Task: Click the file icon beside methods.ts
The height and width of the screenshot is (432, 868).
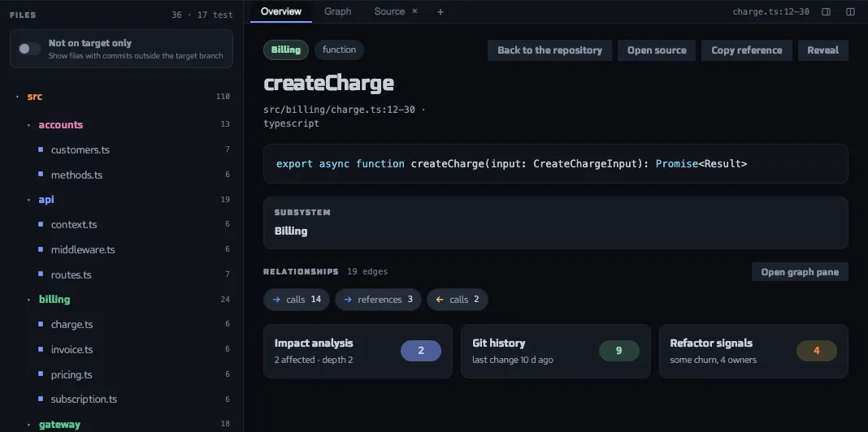Action: (x=41, y=175)
